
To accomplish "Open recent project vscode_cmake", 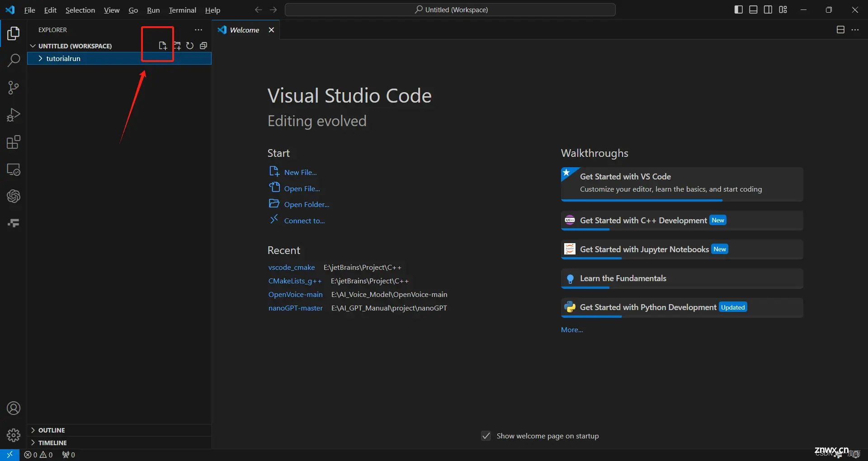I will [x=292, y=268].
